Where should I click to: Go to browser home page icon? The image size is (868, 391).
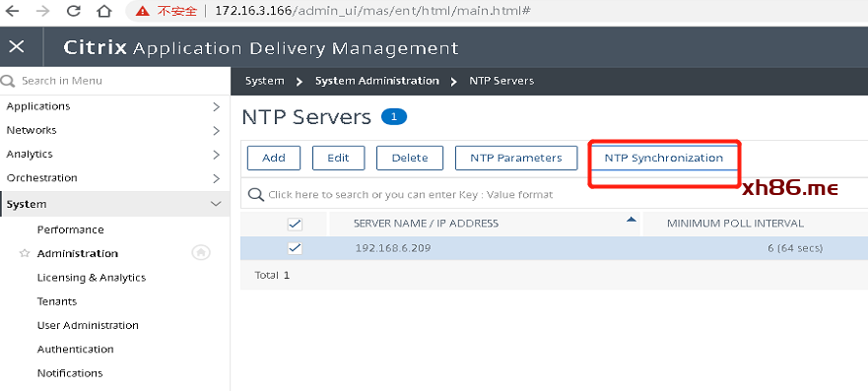click(x=104, y=11)
